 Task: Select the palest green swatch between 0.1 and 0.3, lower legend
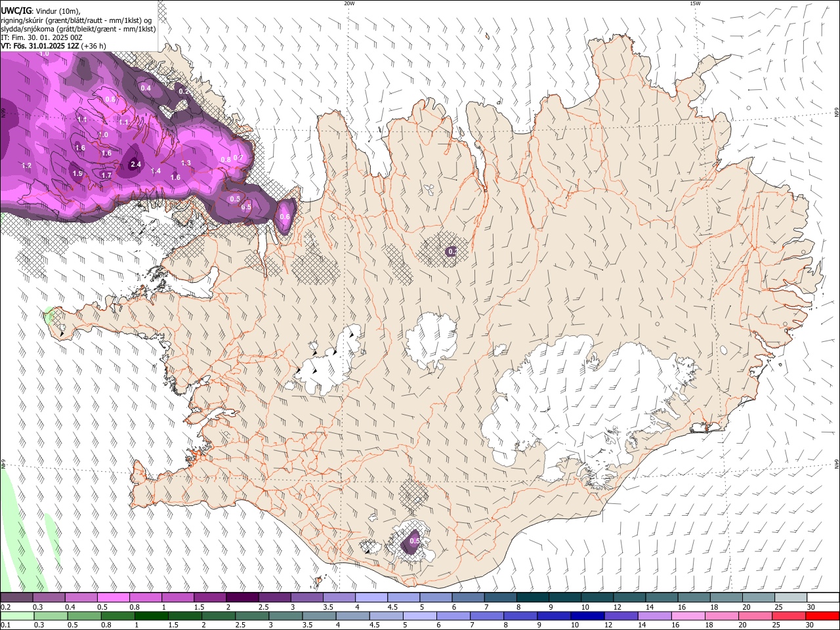pyautogui.click(x=17, y=616)
